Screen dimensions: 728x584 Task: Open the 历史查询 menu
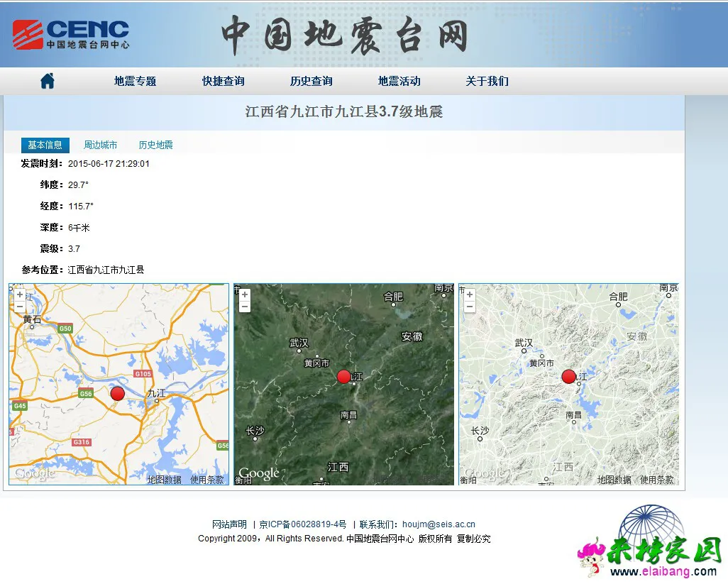[311, 81]
